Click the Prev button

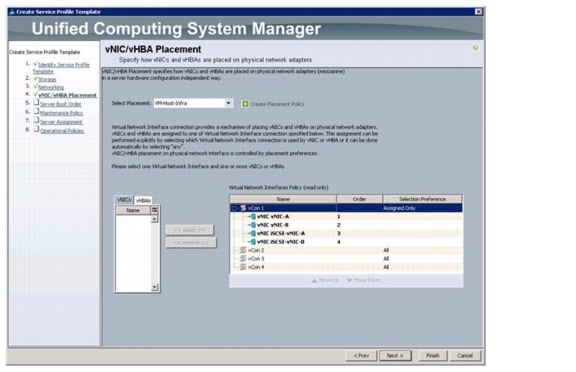pyautogui.click(x=361, y=355)
